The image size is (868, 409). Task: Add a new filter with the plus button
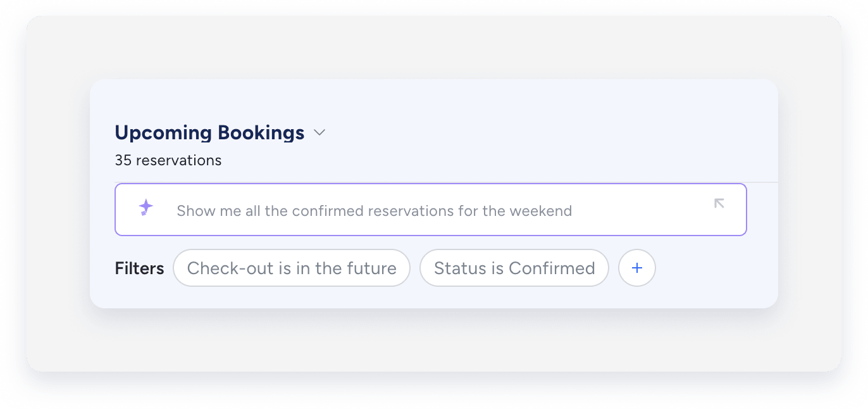637,268
